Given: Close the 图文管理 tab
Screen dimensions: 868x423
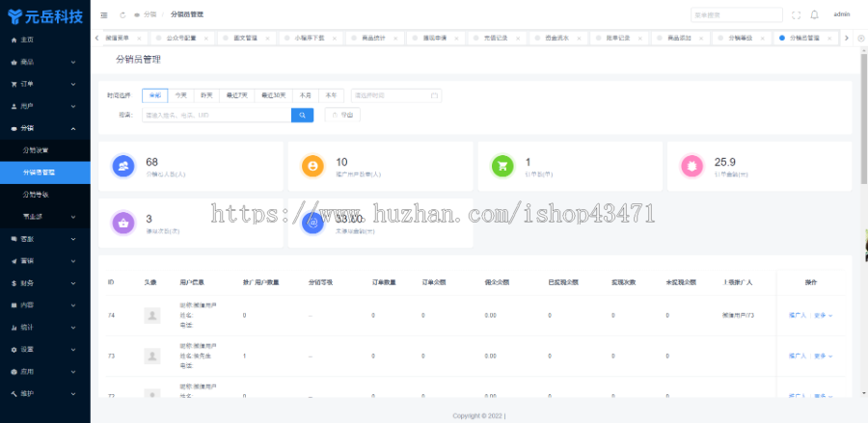Looking at the screenshot, I should click(x=267, y=39).
